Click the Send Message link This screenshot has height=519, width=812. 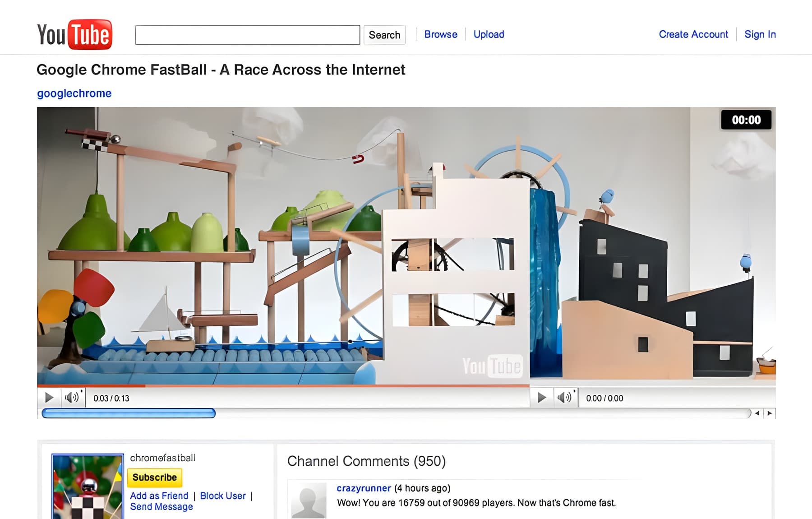coord(161,507)
